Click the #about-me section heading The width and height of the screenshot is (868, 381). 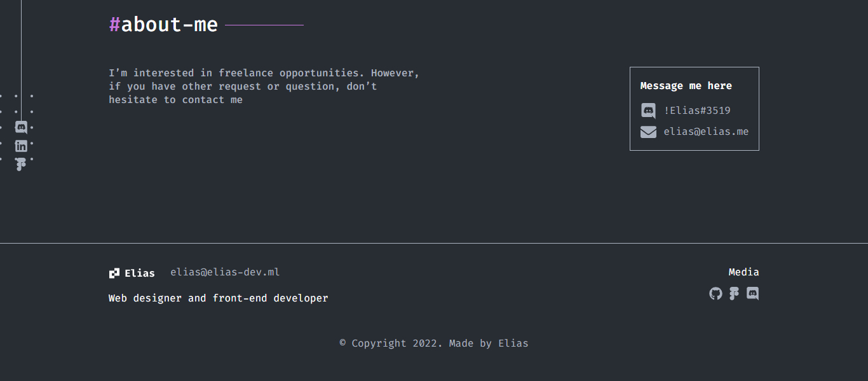click(x=163, y=25)
